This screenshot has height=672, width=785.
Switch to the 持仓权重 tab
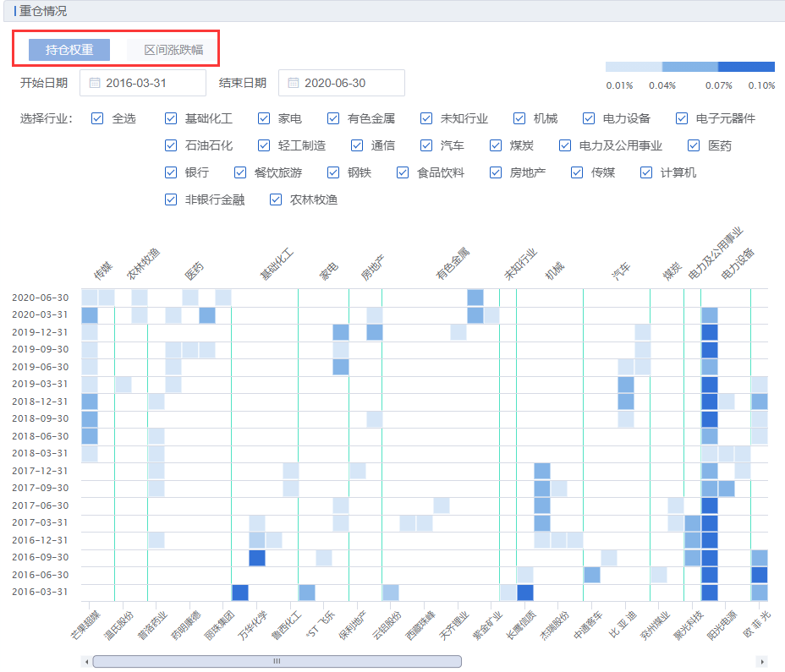[69, 50]
